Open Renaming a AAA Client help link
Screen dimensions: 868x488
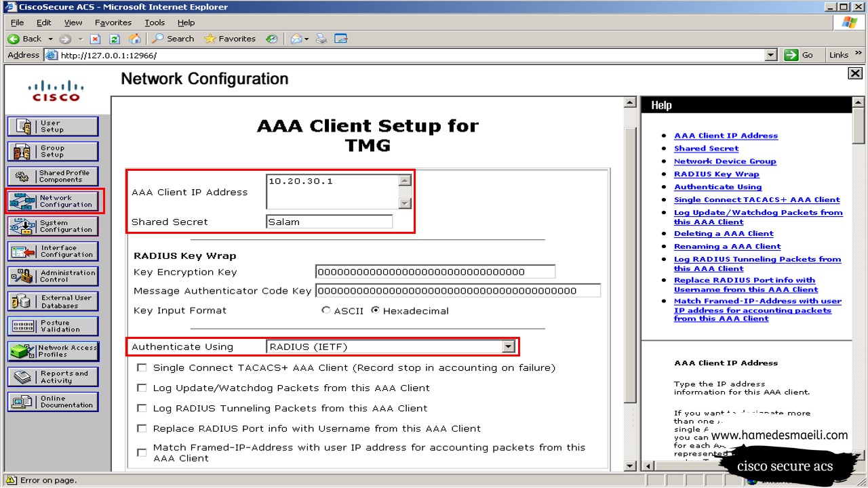tap(727, 247)
